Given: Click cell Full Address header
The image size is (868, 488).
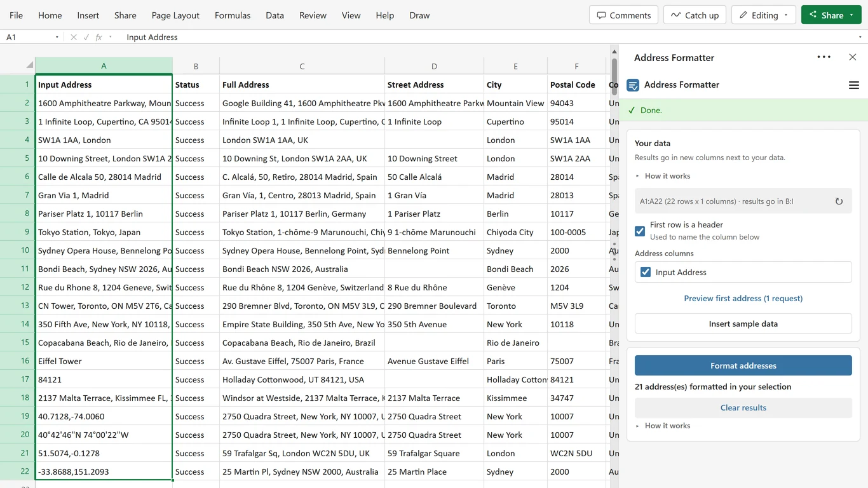Looking at the screenshot, I should [x=302, y=85].
